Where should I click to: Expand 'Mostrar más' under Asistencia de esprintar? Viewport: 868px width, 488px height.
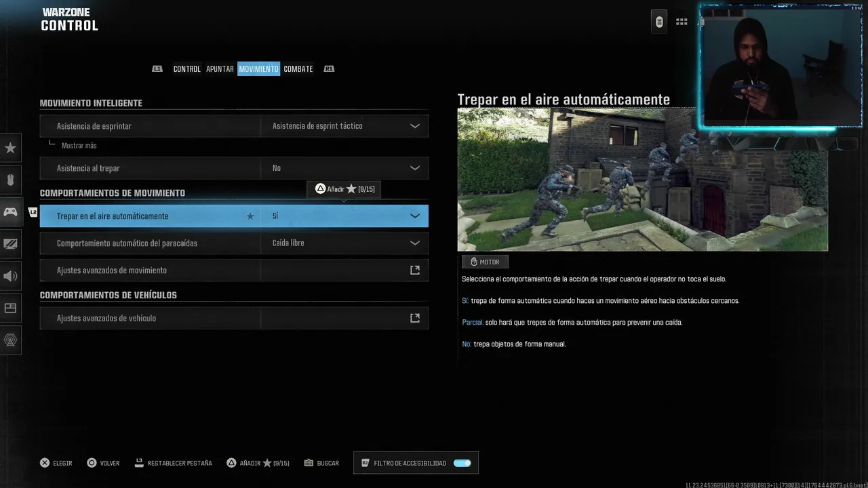pos(79,146)
